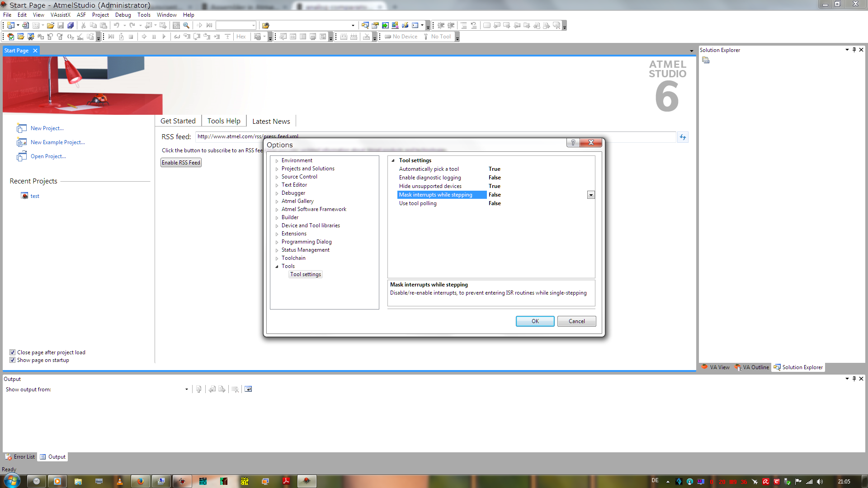Click the New Example Project... link
868x488 pixels.
click(58, 142)
